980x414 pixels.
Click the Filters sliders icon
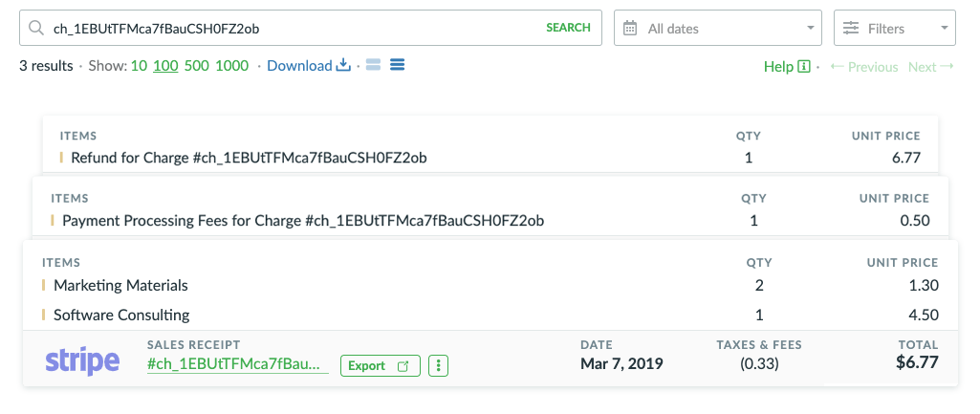850,29
